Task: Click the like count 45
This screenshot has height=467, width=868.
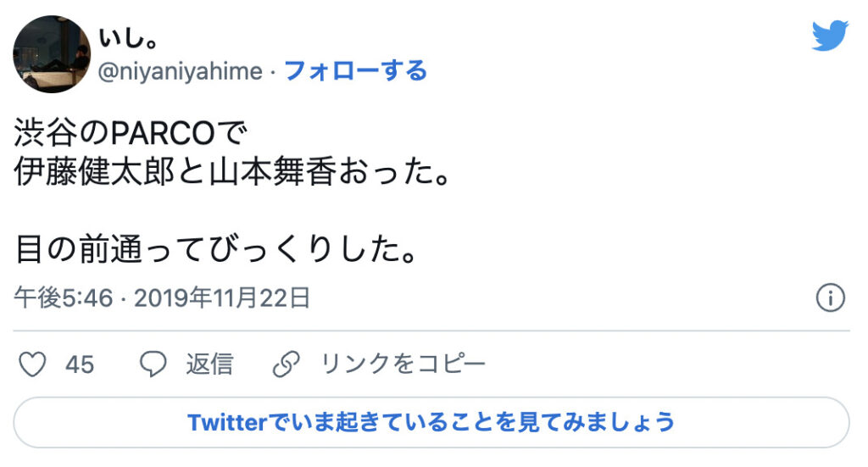Action: click(80, 364)
